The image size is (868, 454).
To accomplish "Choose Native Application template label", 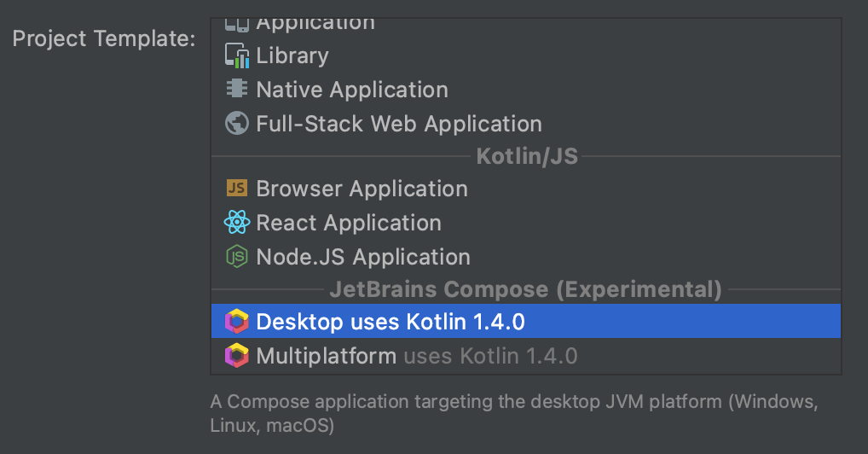I will [x=352, y=90].
